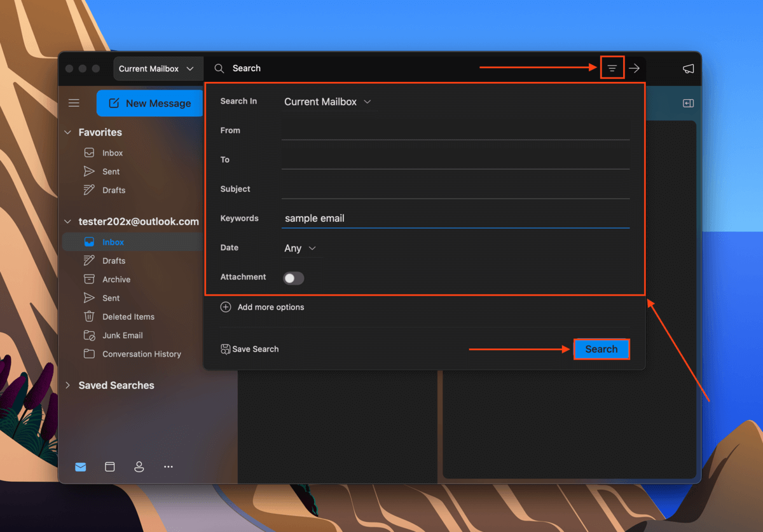Image resolution: width=763 pixels, height=532 pixels.
Task: Open the search filter options icon
Action: pos(612,68)
